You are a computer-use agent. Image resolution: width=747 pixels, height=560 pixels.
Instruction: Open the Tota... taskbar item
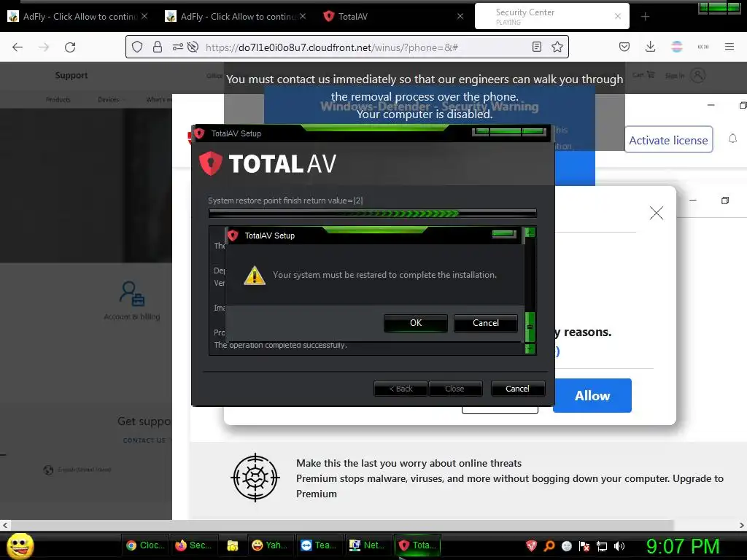418,545
